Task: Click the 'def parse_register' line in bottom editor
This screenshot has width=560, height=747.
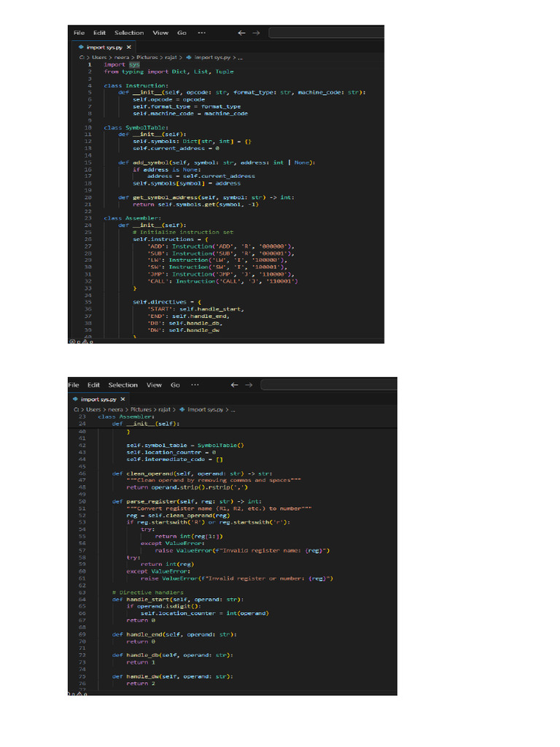Action: pos(186,501)
